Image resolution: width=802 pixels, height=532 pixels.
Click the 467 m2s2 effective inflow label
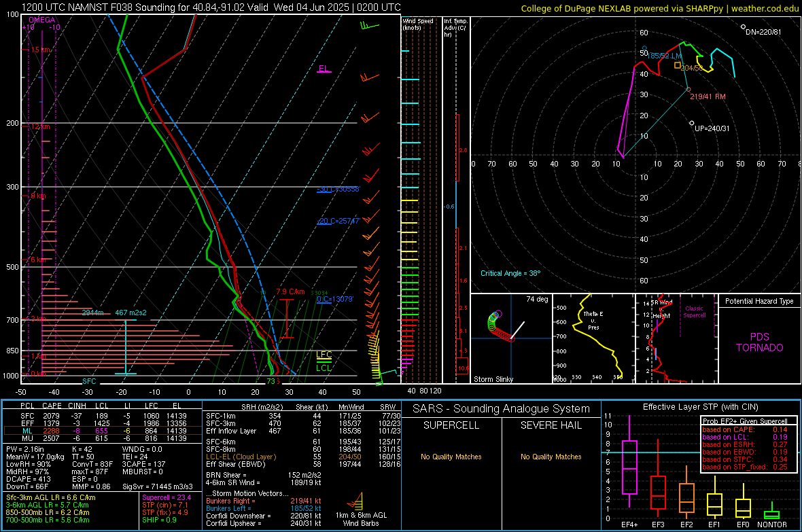130,313
